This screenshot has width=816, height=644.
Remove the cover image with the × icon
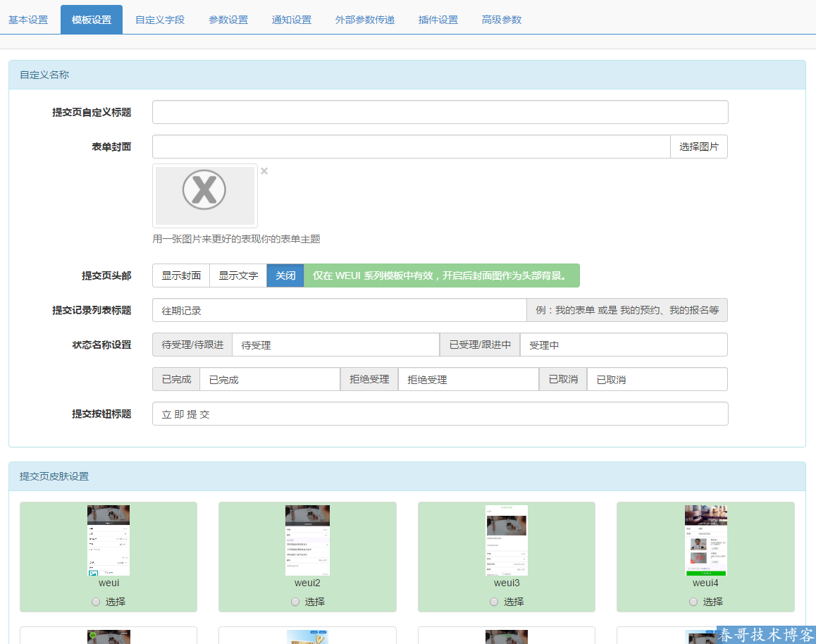(x=264, y=171)
